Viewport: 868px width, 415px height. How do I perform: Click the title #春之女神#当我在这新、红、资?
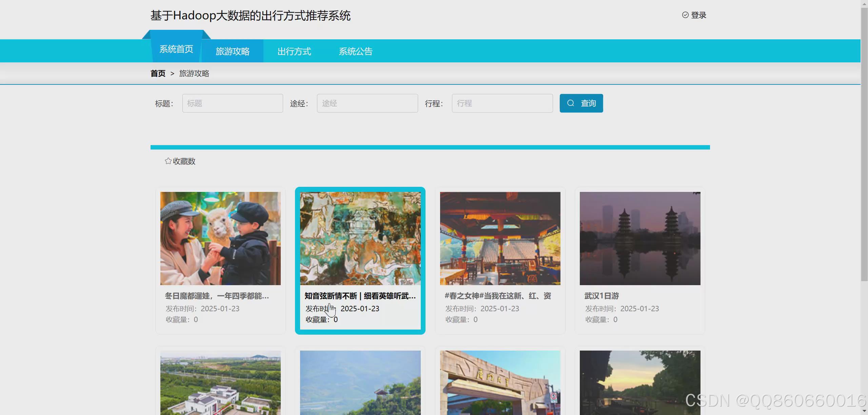tap(498, 296)
